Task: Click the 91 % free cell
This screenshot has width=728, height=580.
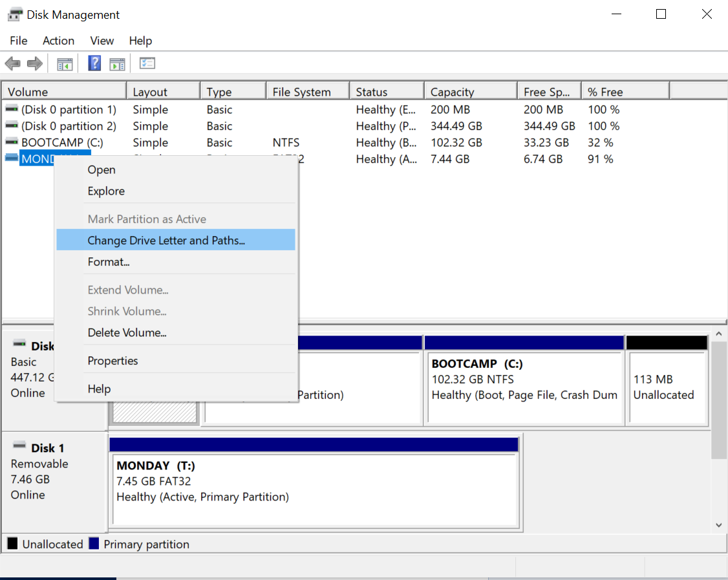Action: click(601, 159)
